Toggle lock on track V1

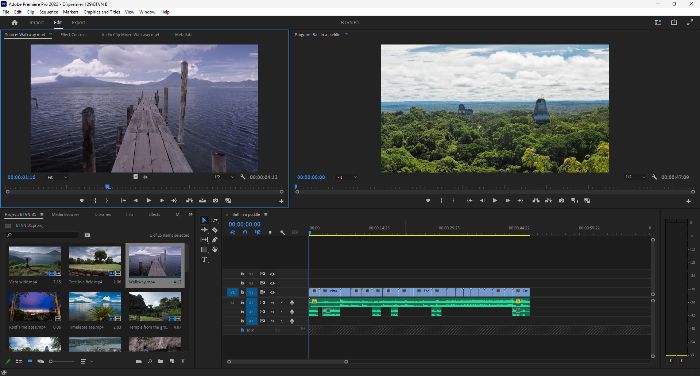tap(242, 292)
